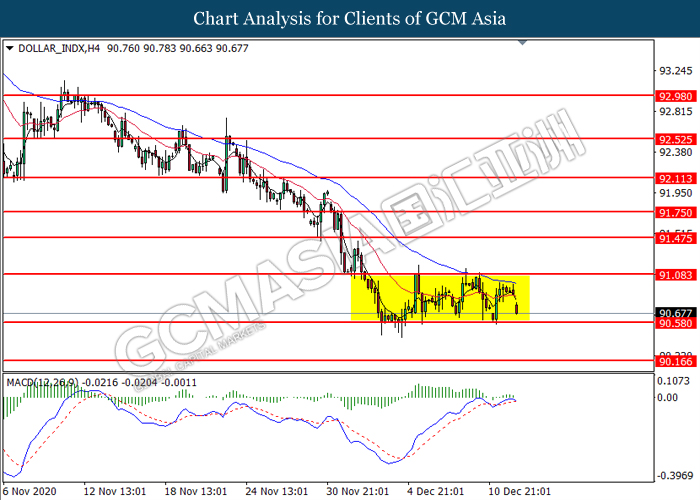
Task: Select the yellow consolidation range rectangle
Action: coord(440,298)
